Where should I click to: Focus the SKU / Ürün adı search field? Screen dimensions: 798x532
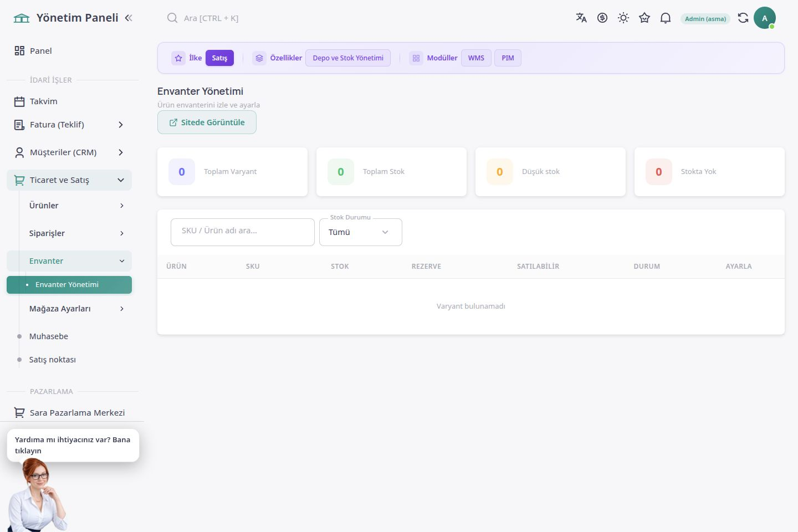click(x=243, y=232)
